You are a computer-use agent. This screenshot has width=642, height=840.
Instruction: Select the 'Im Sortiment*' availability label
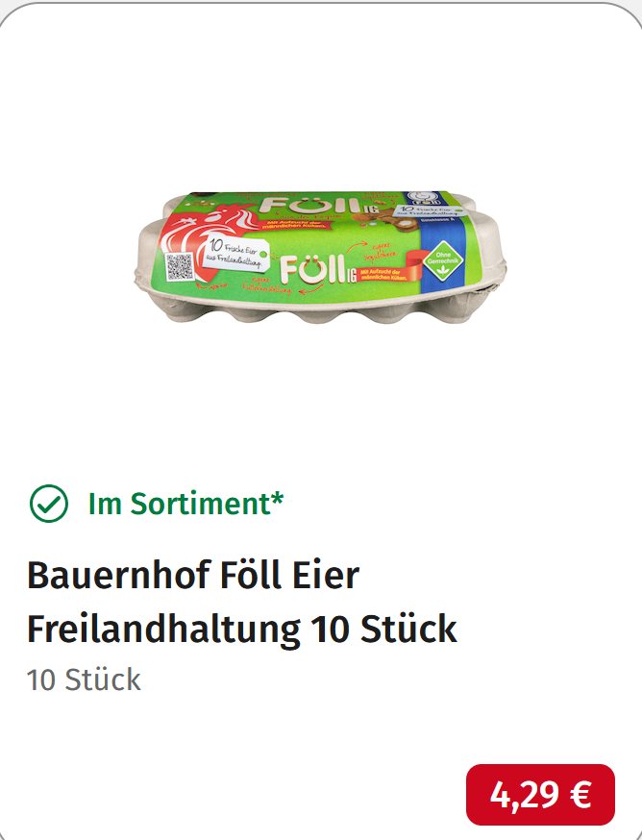click(185, 504)
